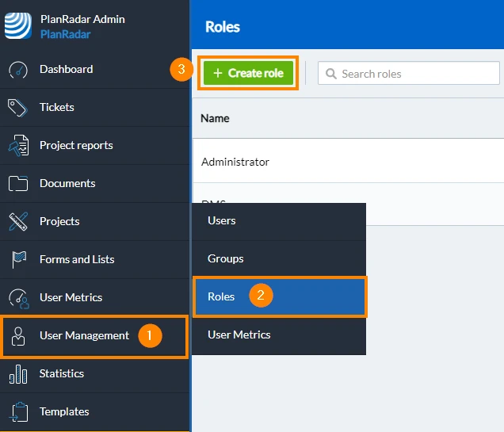Click the PlanRadar logo icon

coord(18,25)
